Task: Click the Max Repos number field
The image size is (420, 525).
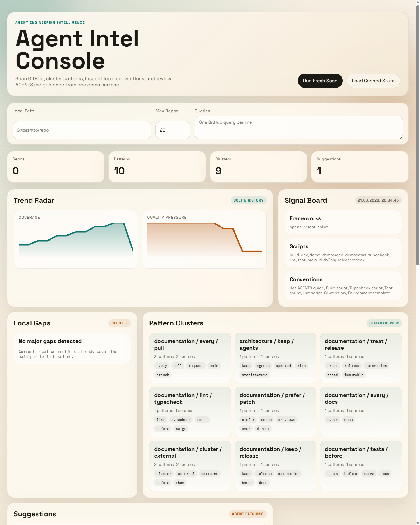Action: [173, 130]
